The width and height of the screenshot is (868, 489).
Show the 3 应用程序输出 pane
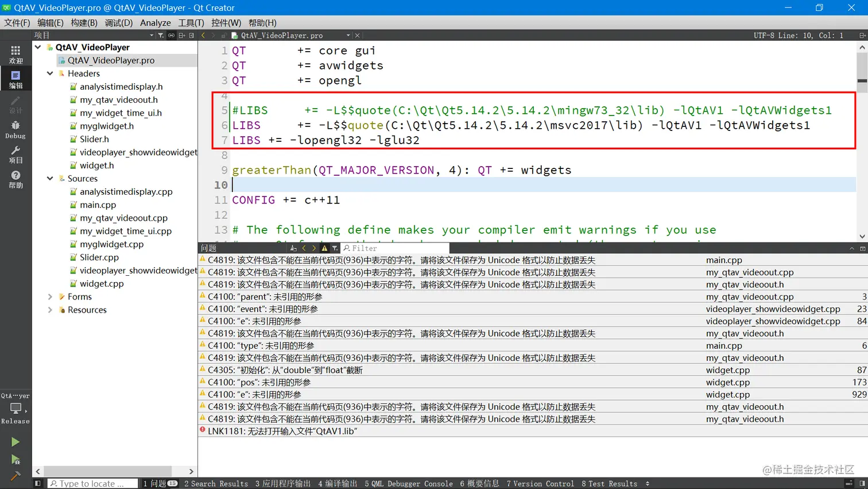pyautogui.click(x=283, y=484)
